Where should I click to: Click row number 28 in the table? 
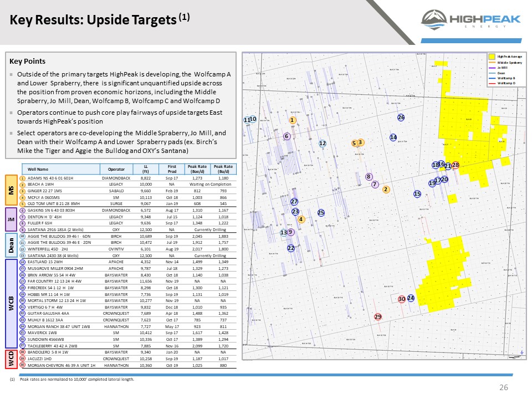23,352
